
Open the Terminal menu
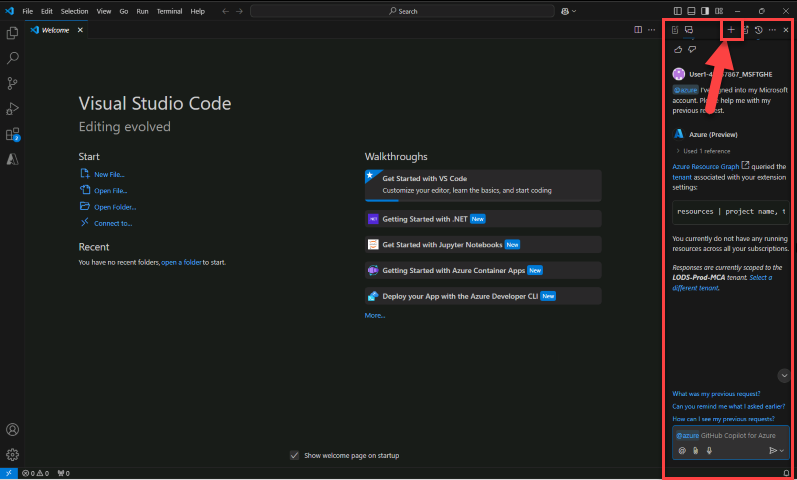click(x=169, y=11)
